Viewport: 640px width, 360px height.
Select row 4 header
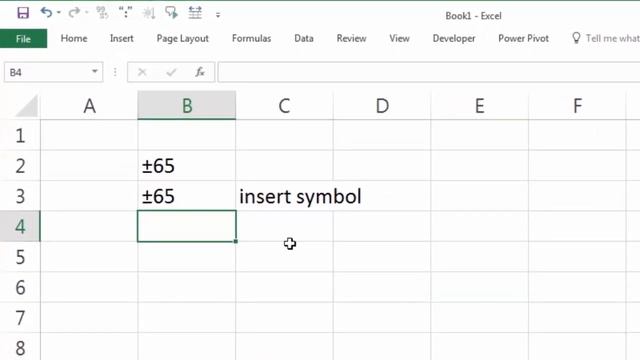(x=20, y=226)
